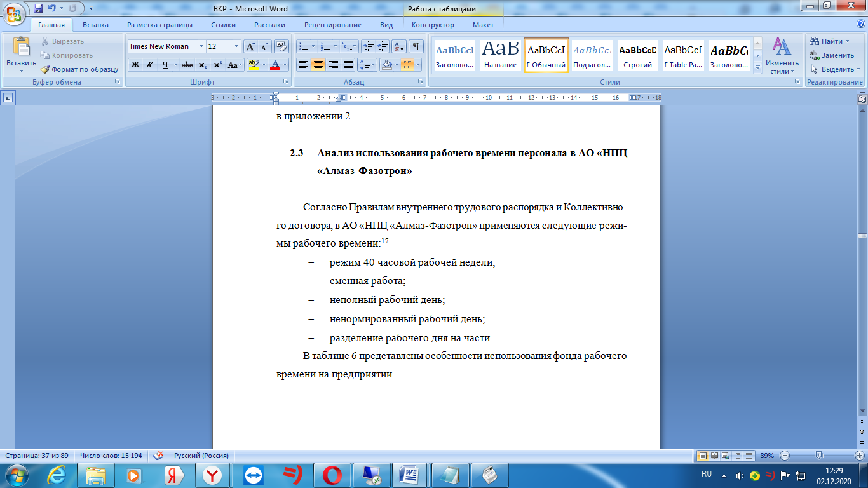Open Разметка страницы tab
The height and width of the screenshot is (488, 868).
click(x=159, y=25)
